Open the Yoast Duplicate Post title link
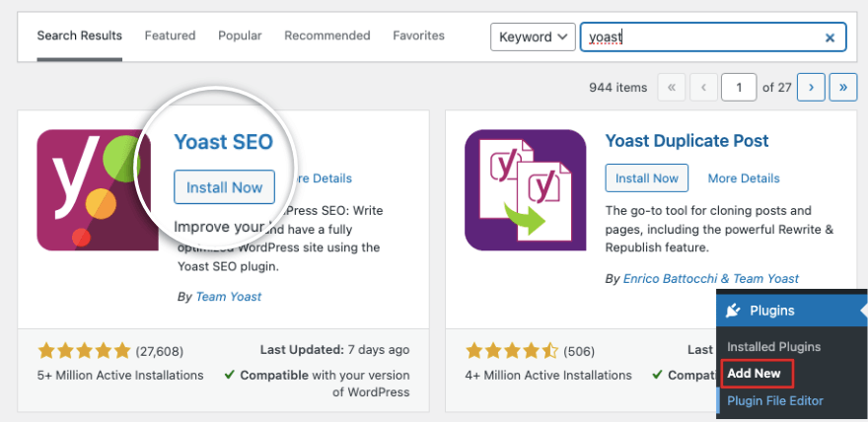 687,140
